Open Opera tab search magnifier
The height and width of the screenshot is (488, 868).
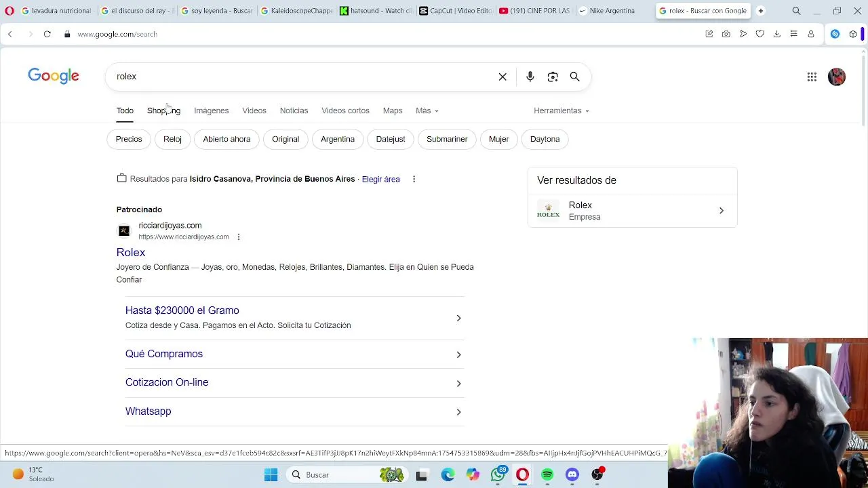[797, 11]
